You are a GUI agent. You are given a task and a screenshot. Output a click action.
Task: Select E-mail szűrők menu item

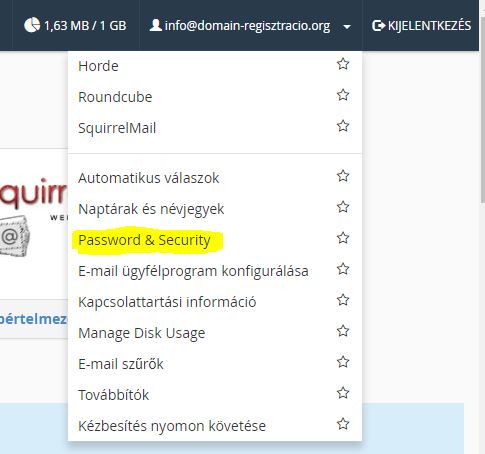(x=121, y=364)
